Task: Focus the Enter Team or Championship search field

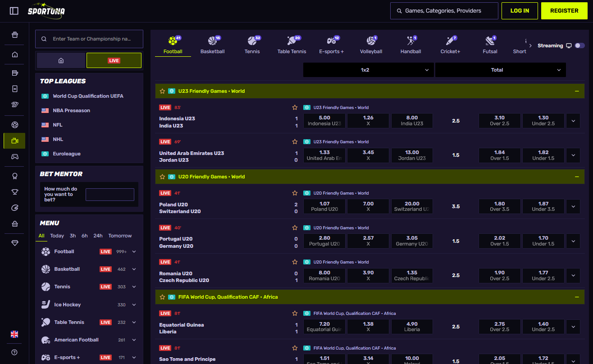Action: click(x=89, y=39)
